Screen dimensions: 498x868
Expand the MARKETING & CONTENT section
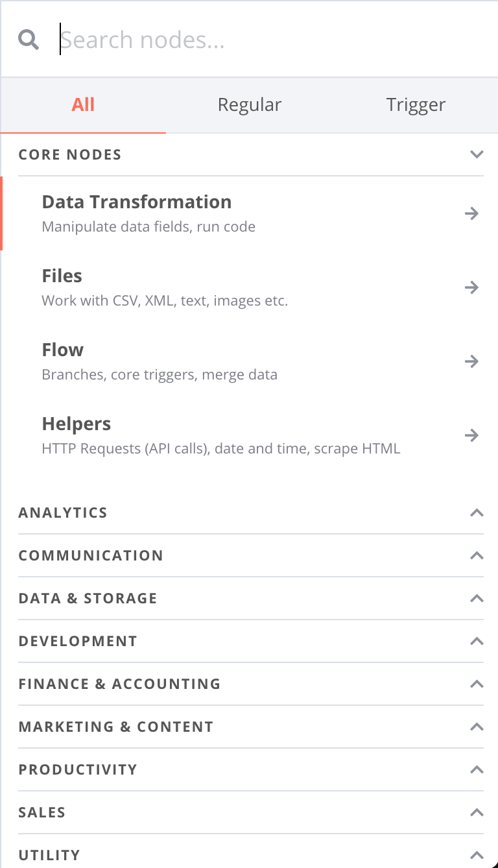(477, 727)
